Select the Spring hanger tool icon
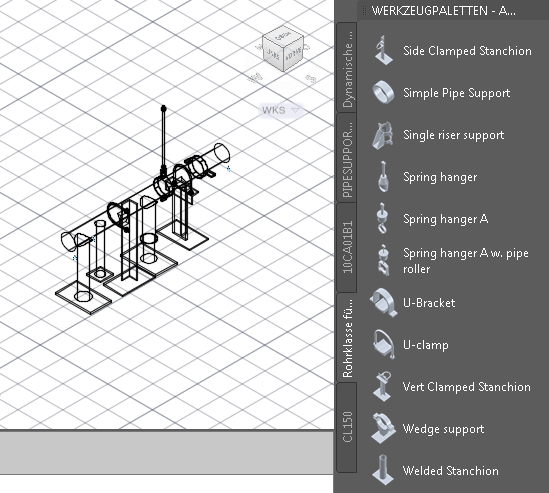The height and width of the screenshot is (493, 549). coord(383,176)
